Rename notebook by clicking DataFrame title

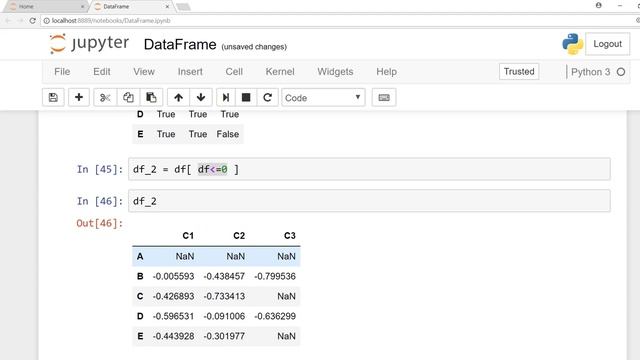(180, 44)
